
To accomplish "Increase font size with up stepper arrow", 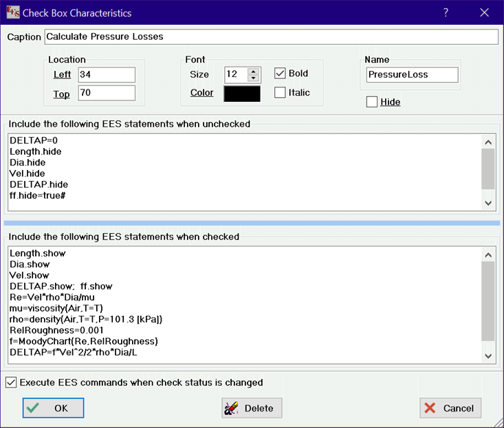I will coord(254,71).
